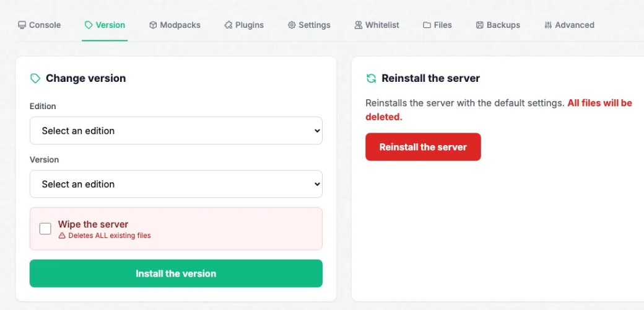Open the Edition dropdown
This screenshot has height=310, width=644.
coord(176,131)
